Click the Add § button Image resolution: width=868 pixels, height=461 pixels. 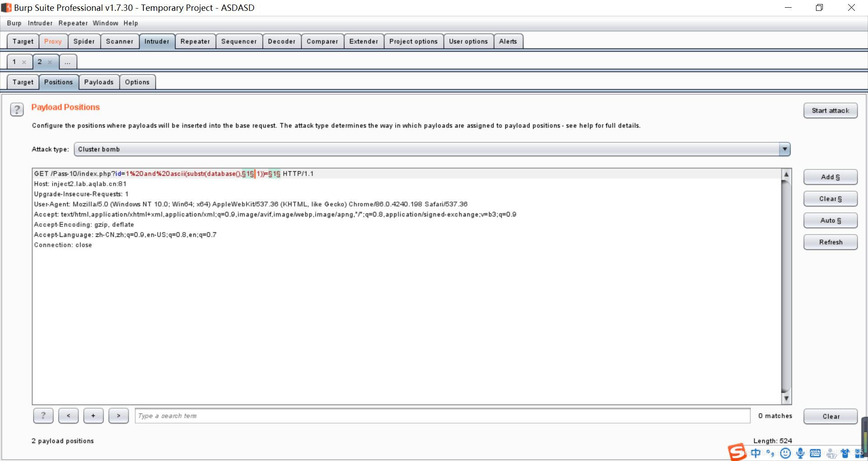pos(830,177)
